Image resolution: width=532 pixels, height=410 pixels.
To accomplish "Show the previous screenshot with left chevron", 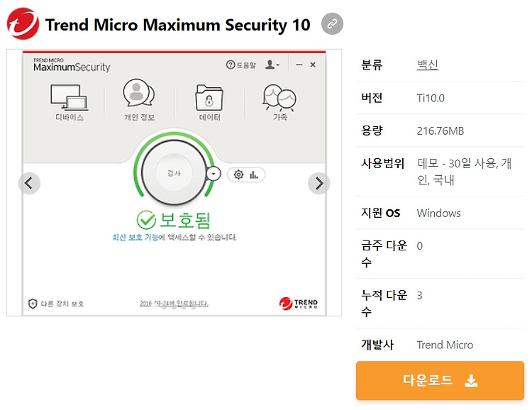I will click(29, 183).
